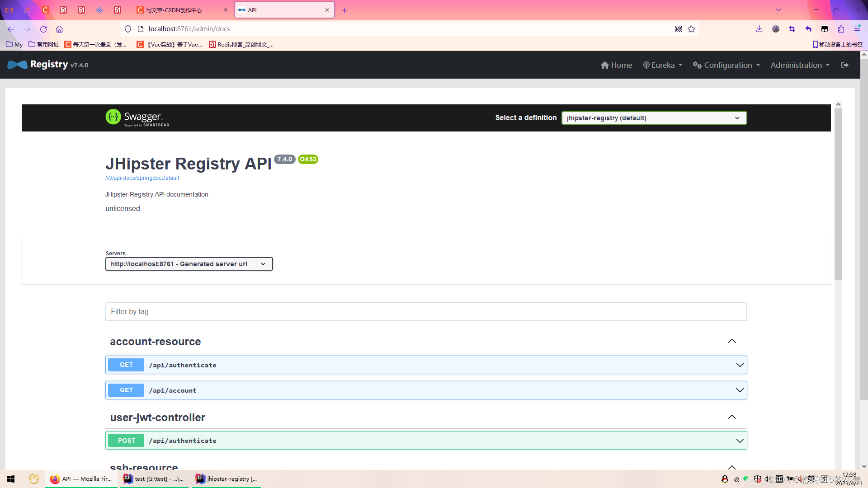Open the Configuration dropdown menu
868x488 pixels.
pyautogui.click(x=726, y=65)
